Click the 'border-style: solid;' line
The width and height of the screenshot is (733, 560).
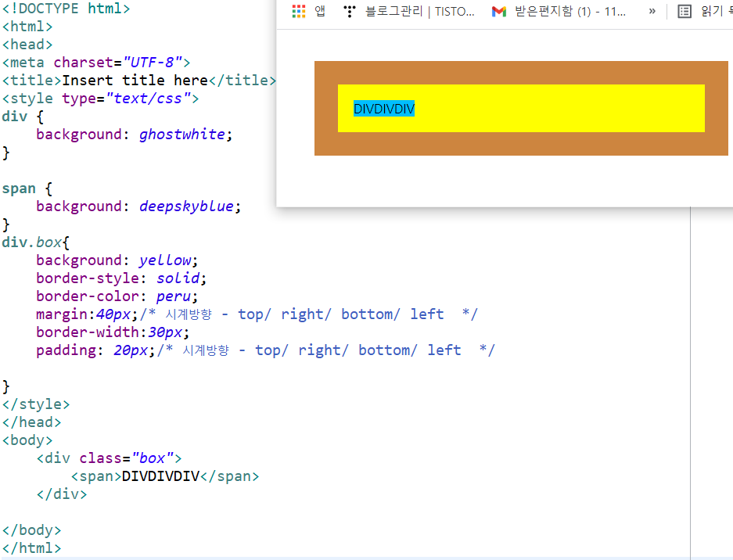click(121, 278)
